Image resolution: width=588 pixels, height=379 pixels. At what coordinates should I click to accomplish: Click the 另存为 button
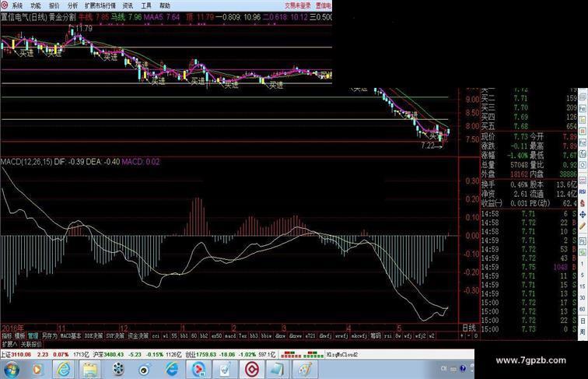click(x=50, y=336)
